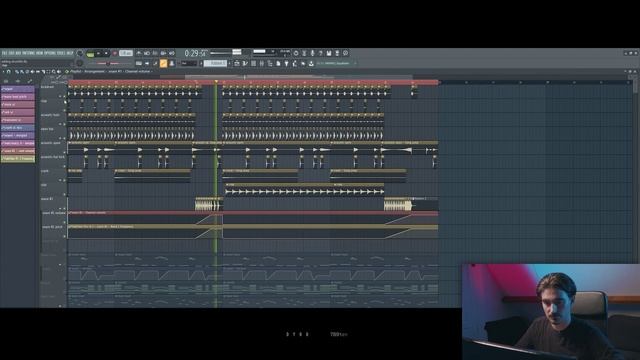Toggle the metronome icon

pos(139,53)
